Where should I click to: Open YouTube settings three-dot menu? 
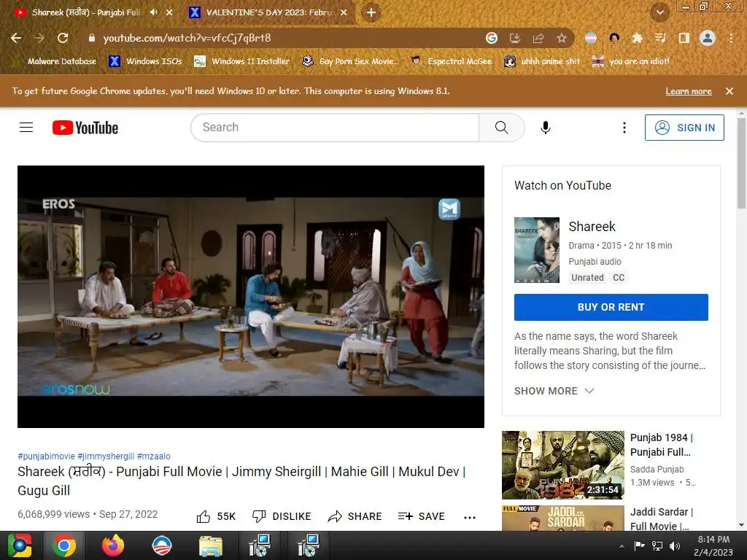[624, 128]
